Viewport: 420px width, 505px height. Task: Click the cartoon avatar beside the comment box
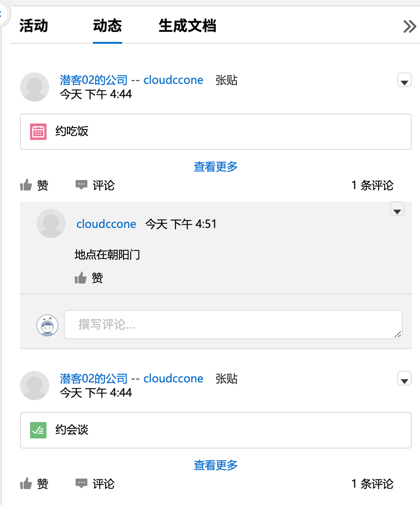click(x=48, y=325)
